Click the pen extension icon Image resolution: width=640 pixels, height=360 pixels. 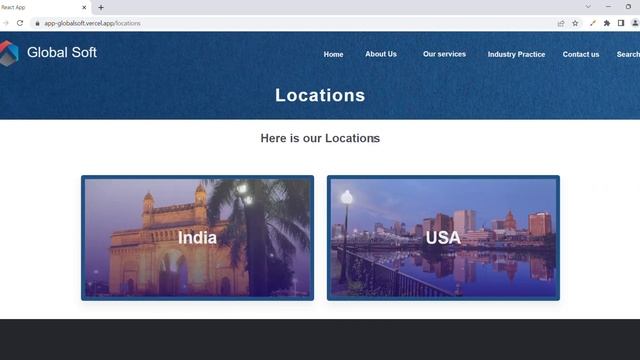[x=593, y=23]
